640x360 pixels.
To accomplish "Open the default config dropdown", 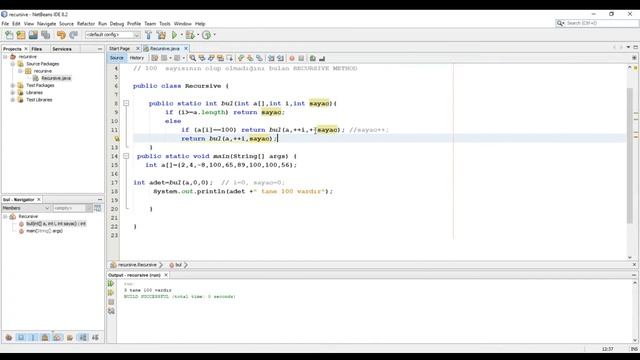I will click(113, 35).
